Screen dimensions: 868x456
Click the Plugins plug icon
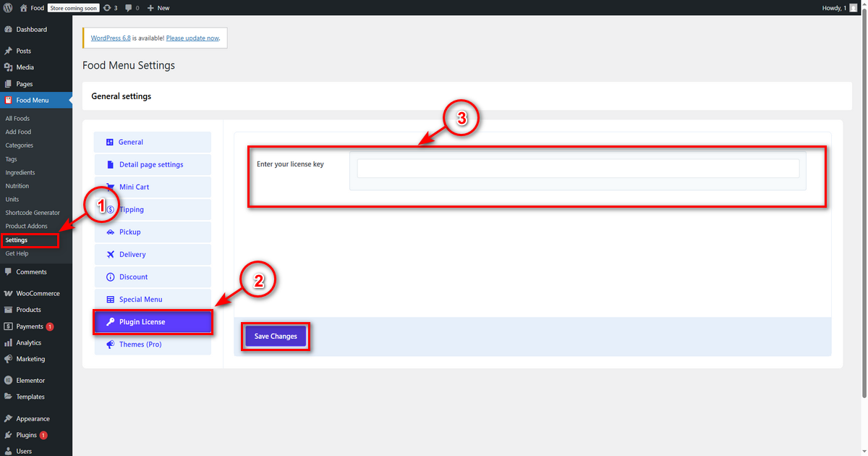[x=8, y=435]
